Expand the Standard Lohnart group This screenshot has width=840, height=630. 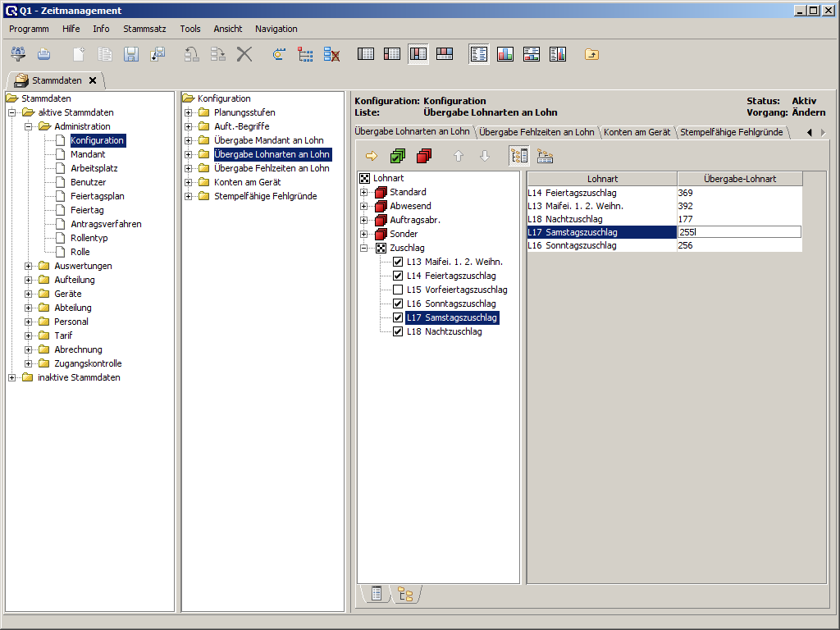tap(364, 192)
